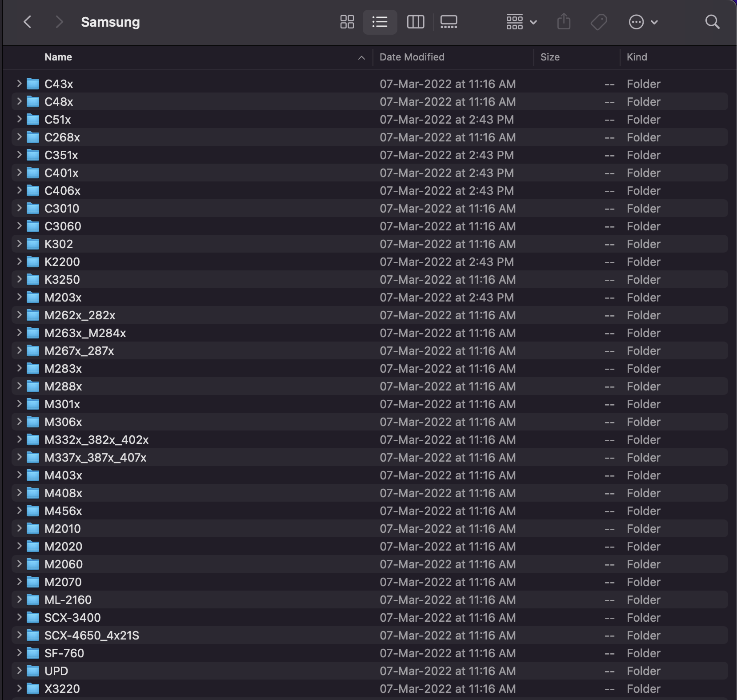Open the More actions ellipsis menu

point(643,22)
